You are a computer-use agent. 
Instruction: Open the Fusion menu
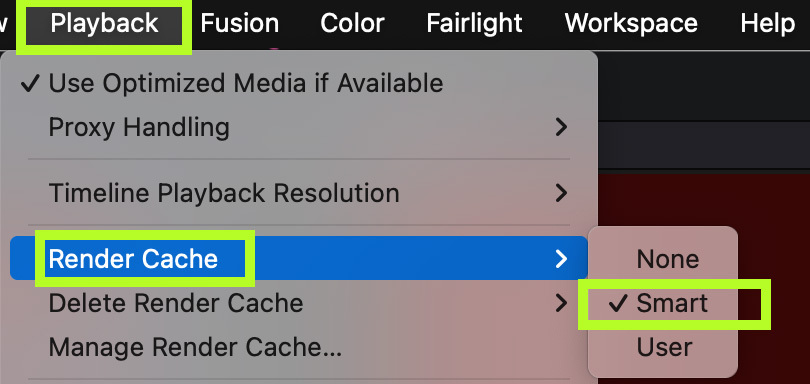pos(240,24)
